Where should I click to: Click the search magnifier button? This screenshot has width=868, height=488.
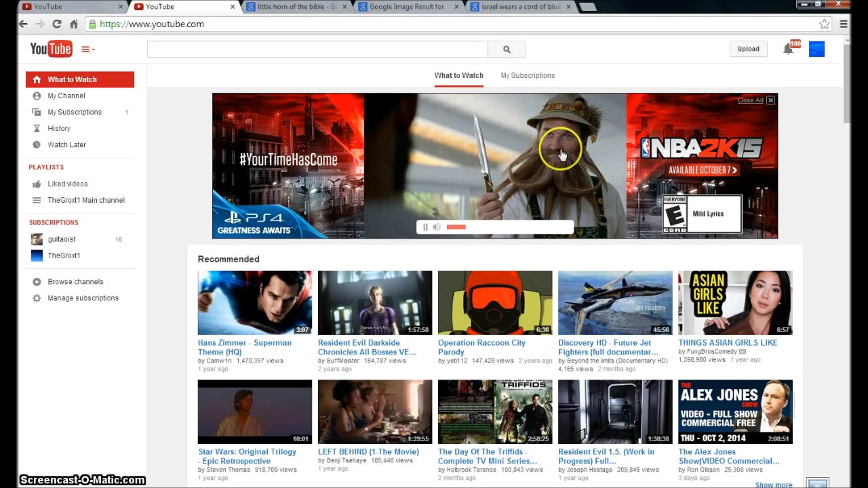click(507, 49)
